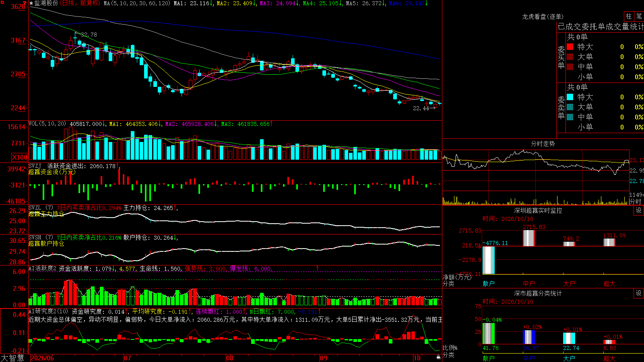Viewport: 644px width, 362px height.
Task: Click the lock icon at chart bottom-right
Action: click(x=438, y=357)
